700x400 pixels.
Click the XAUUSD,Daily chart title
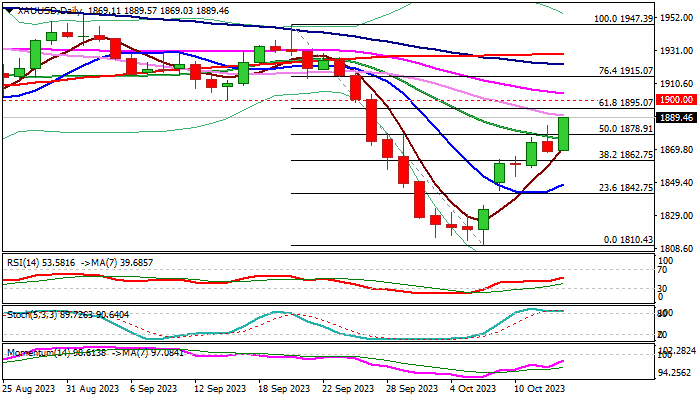tap(42, 7)
